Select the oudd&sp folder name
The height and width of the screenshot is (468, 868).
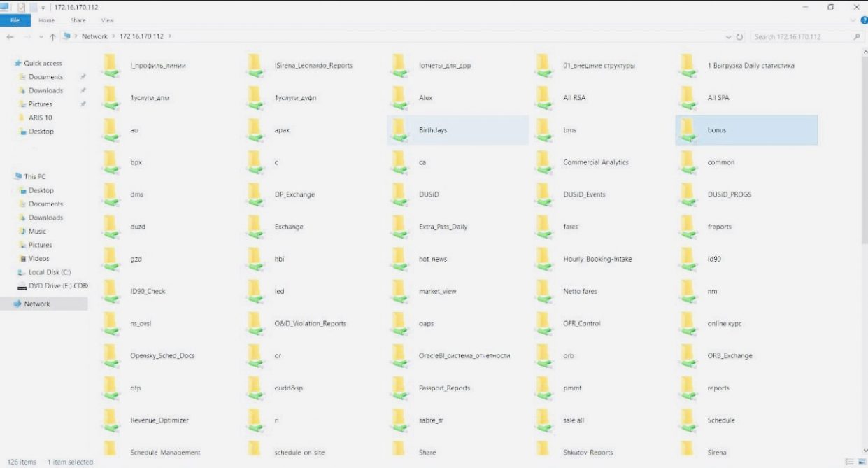click(x=289, y=388)
